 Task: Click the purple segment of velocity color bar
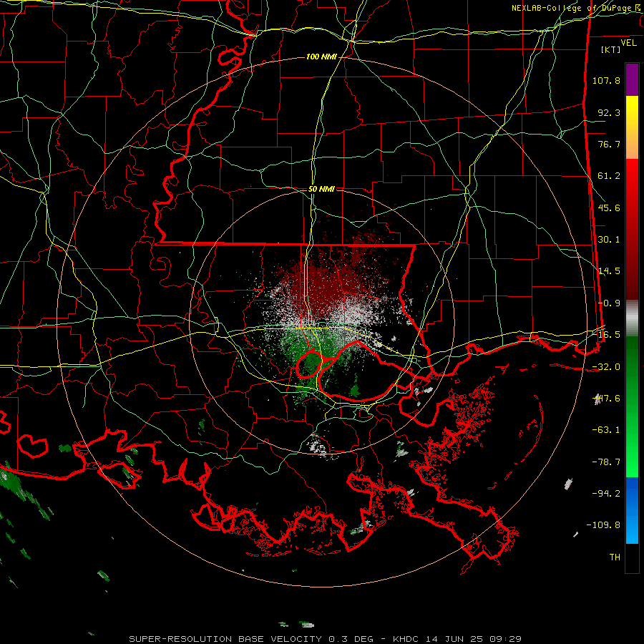[x=632, y=79]
